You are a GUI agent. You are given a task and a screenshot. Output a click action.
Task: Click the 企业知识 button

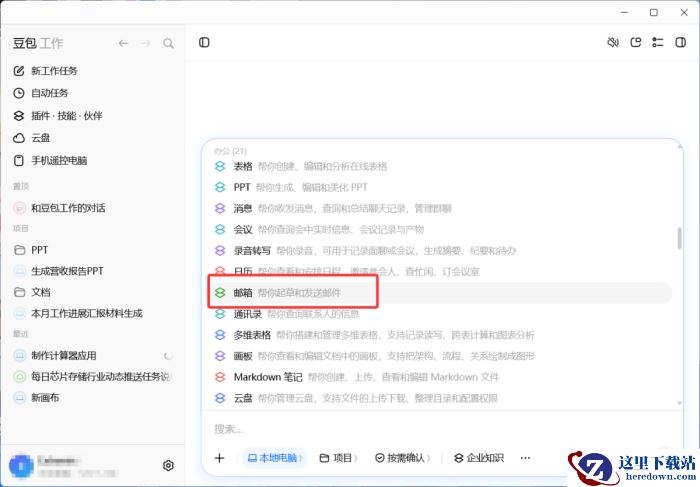point(479,458)
